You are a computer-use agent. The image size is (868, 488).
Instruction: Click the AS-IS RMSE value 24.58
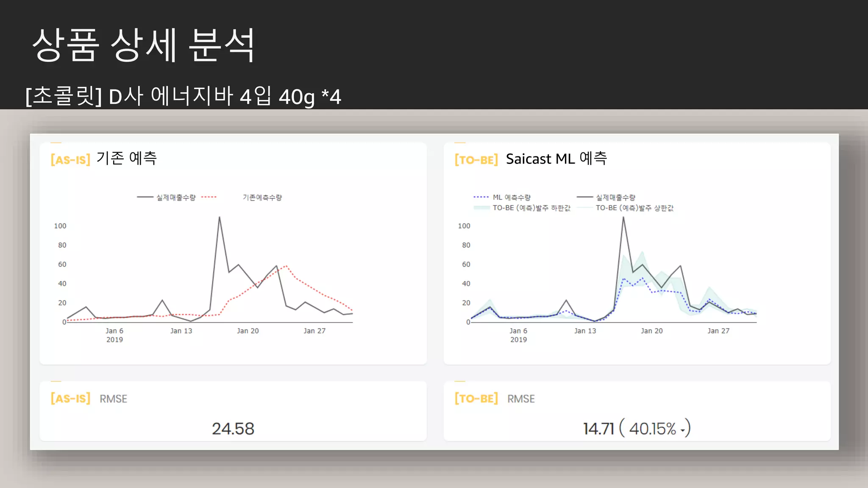click(x=233, y=429)
